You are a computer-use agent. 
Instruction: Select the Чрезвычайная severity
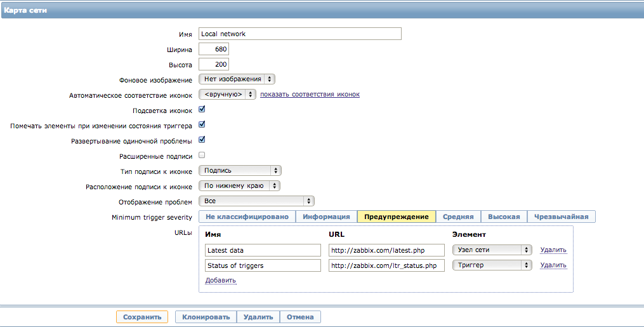coord(561,217)
